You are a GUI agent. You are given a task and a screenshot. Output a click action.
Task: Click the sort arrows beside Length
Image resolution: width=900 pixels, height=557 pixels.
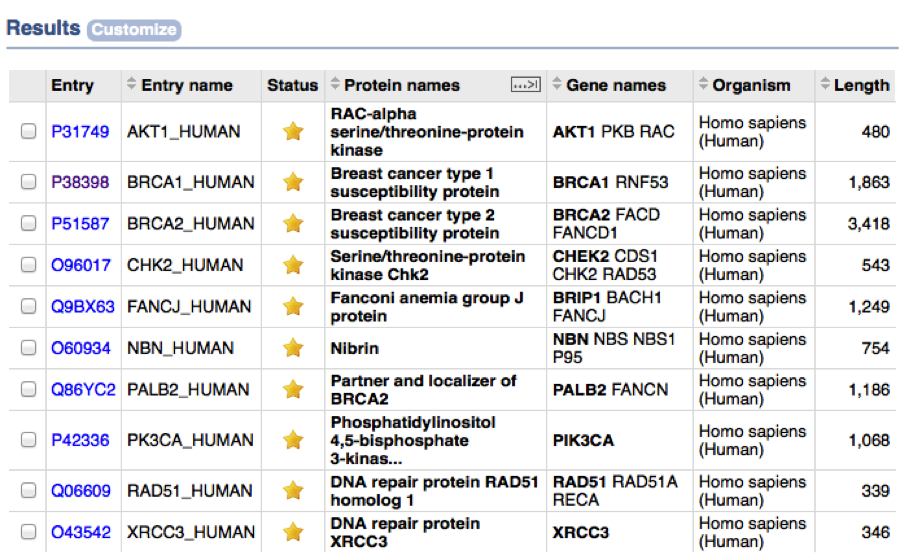pos(825,83)
